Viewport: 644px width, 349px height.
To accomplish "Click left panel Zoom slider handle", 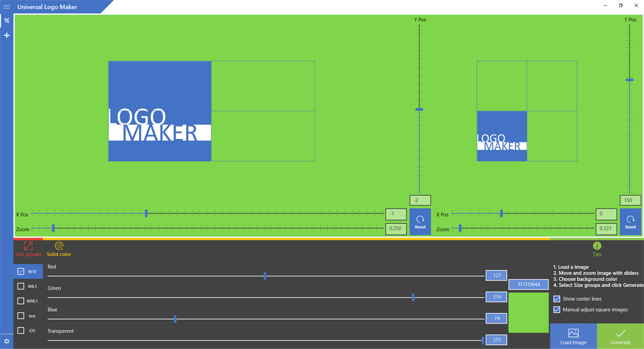I will (x=53, y=228).
